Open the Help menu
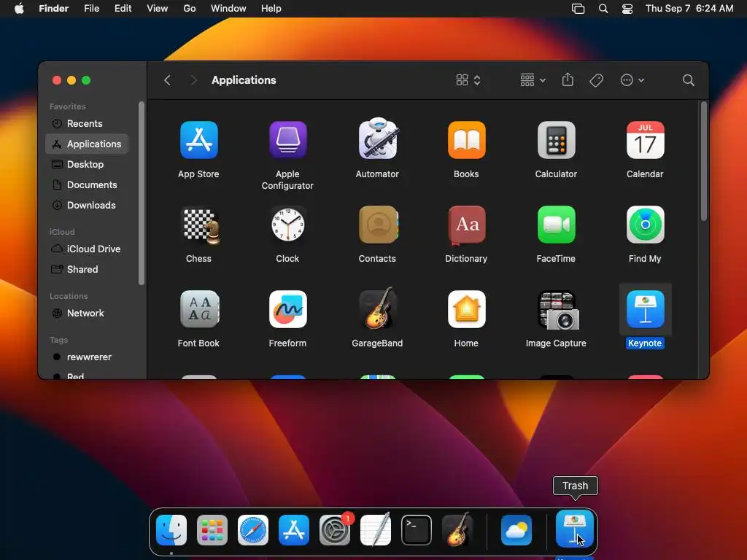This screenshot has width=747, height=560. 271,9
